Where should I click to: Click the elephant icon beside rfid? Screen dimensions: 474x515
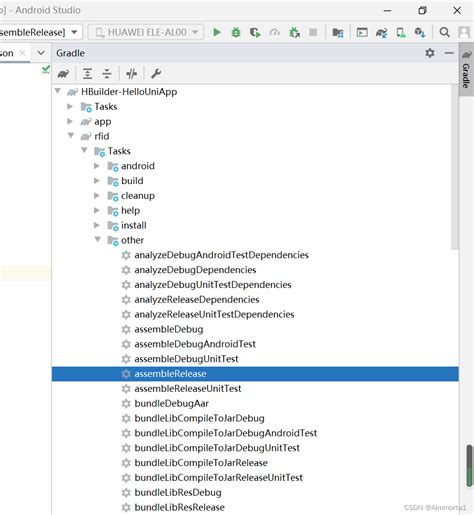[x=86, y=136]
